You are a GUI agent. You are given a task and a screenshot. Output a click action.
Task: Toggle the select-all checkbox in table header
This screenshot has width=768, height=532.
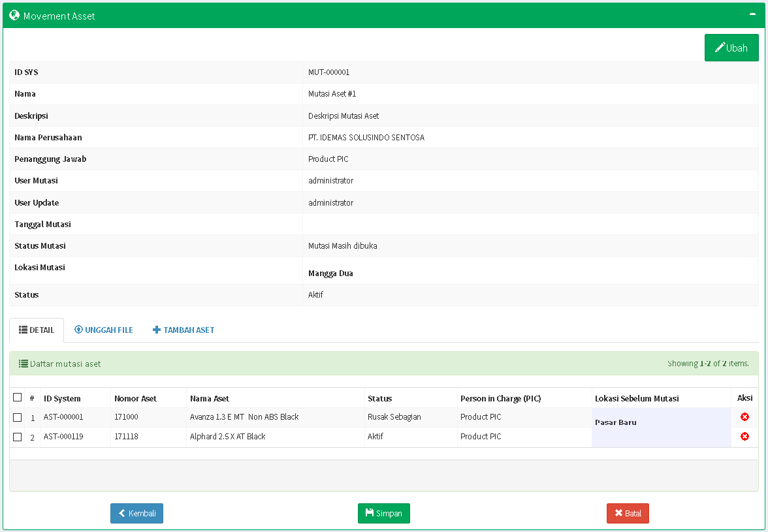point(18,398)
